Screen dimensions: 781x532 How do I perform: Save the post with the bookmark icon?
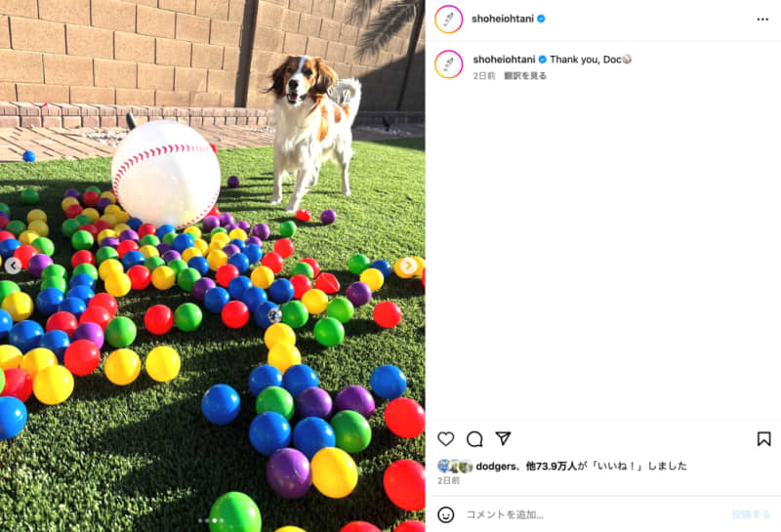pos(763,439)
